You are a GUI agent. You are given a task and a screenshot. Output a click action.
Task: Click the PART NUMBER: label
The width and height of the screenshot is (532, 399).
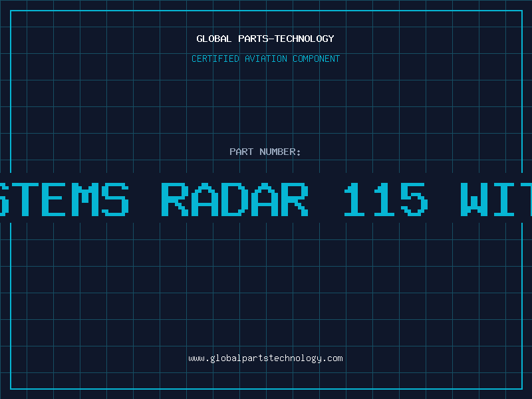tap(265, 152)
